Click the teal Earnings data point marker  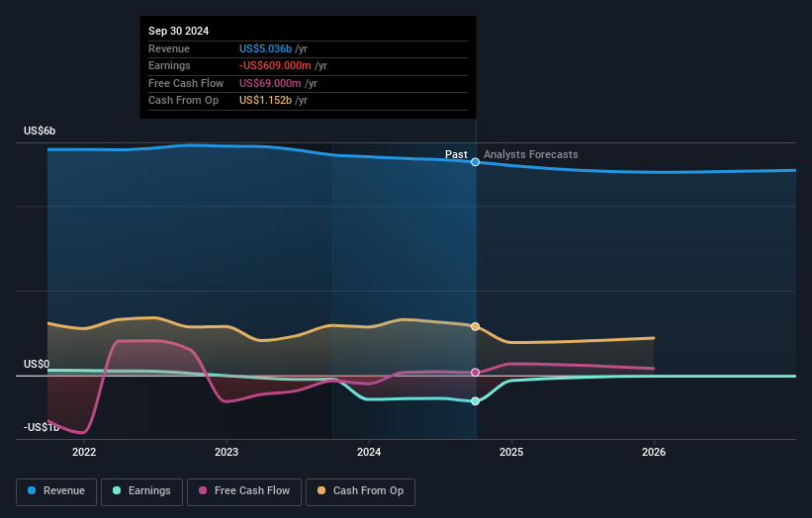(x=475, y=401)
